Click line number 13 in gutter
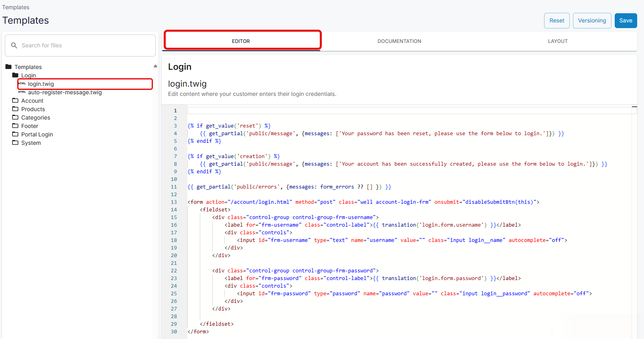 [174, 202]
